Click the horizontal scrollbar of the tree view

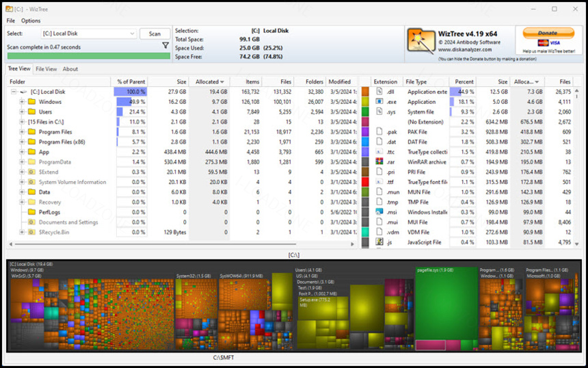click(155, 244)
